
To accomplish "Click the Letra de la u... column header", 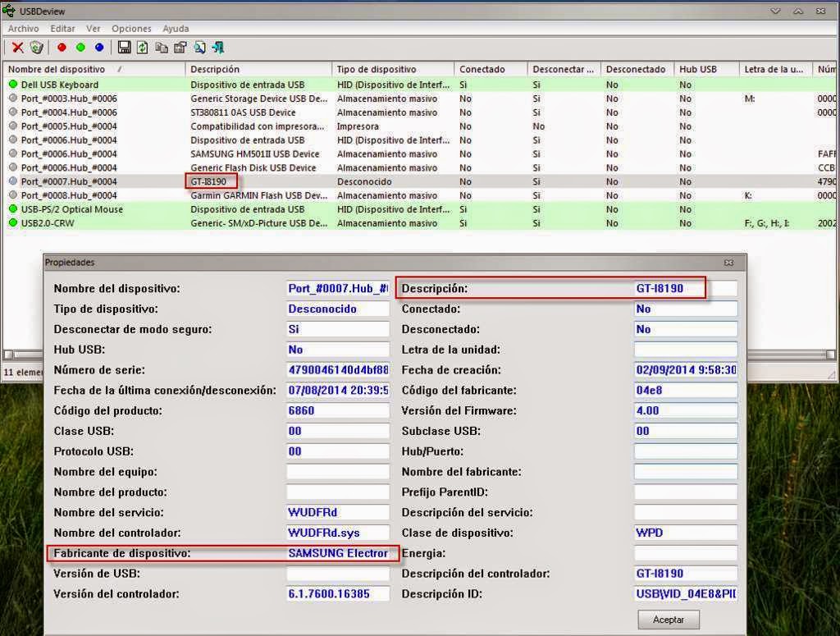I will tap(776, 69).
